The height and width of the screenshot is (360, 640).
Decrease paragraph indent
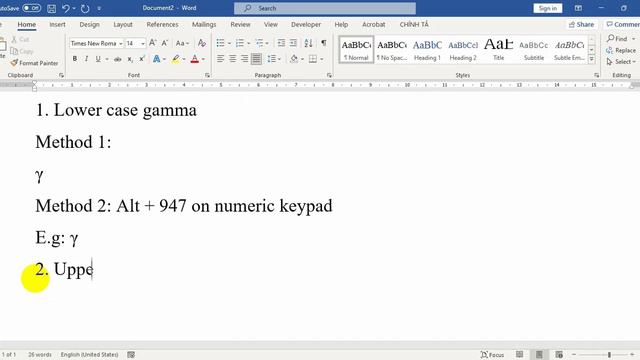coord(281,43)
